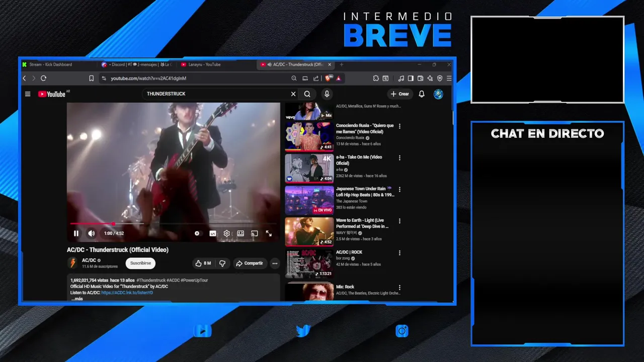Screen dimensions: 644x362
Task: Open more actions beside Compartir
Action: tap(275, 263)
